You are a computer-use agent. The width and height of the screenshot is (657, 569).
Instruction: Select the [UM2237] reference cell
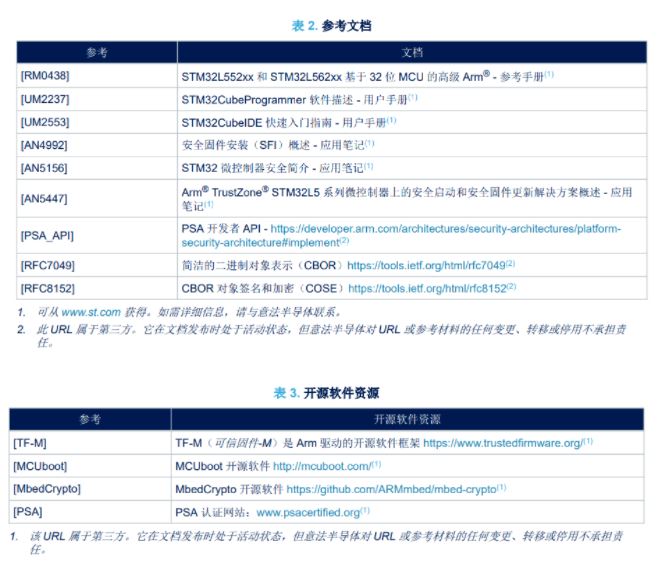[x=97, y=99]
